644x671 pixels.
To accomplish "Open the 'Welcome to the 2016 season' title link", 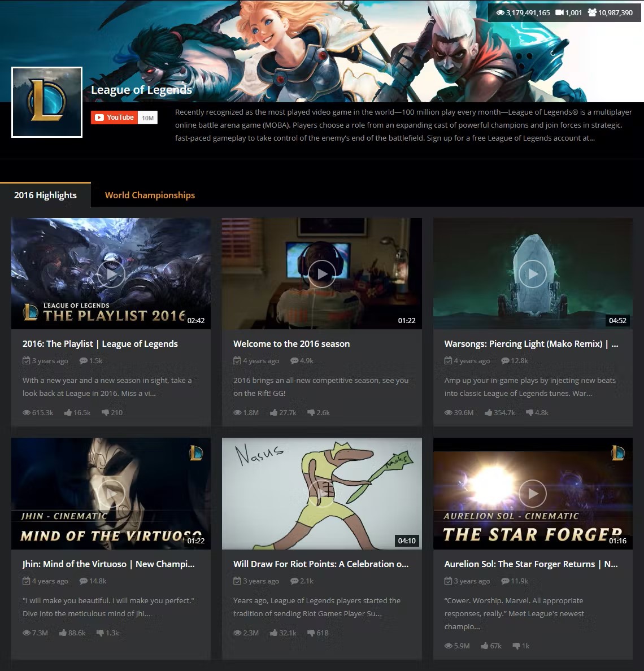I will tap(291, 343).
